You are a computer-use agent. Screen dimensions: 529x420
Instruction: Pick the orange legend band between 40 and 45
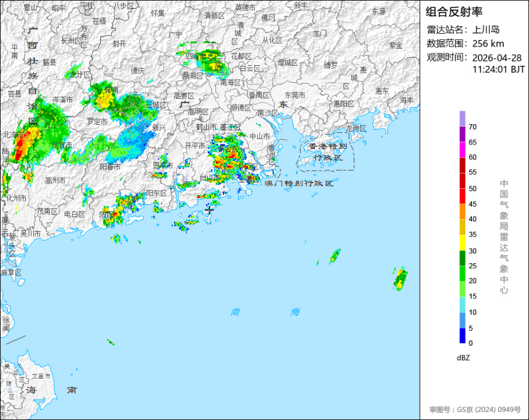pyautogui.click(x=463, y=212)
